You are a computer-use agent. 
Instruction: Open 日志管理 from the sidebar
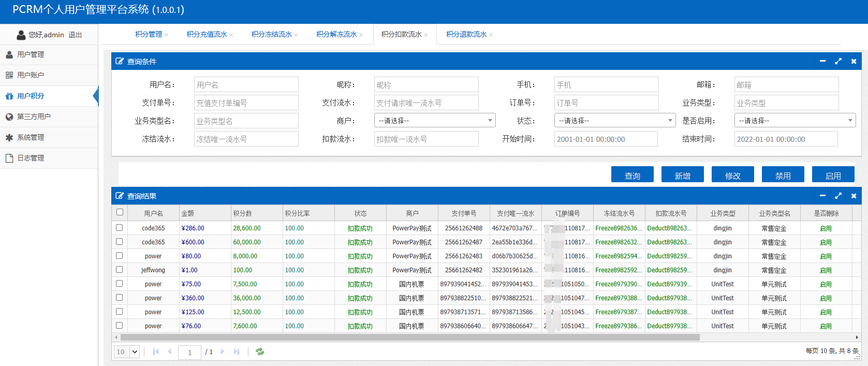pyautogui.click(x=31, y=158)
